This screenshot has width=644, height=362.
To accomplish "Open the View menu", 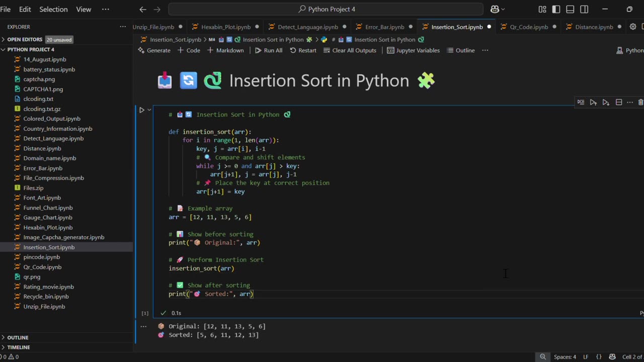I will tap(84, 9).
